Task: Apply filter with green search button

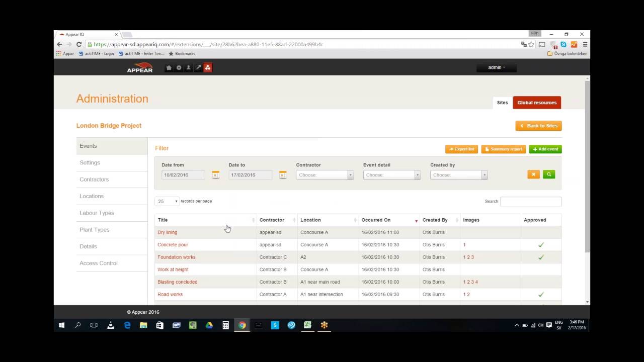Action: pos(549,174)
